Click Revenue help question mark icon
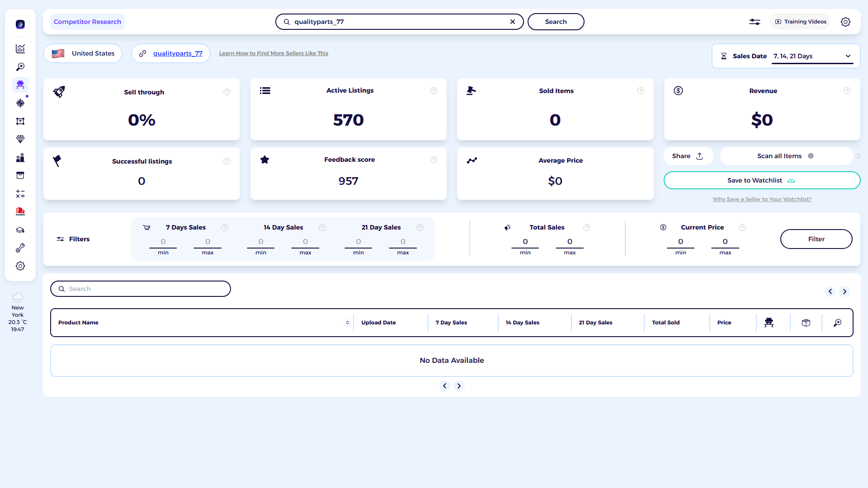868x488 pixels. [847, 91]
